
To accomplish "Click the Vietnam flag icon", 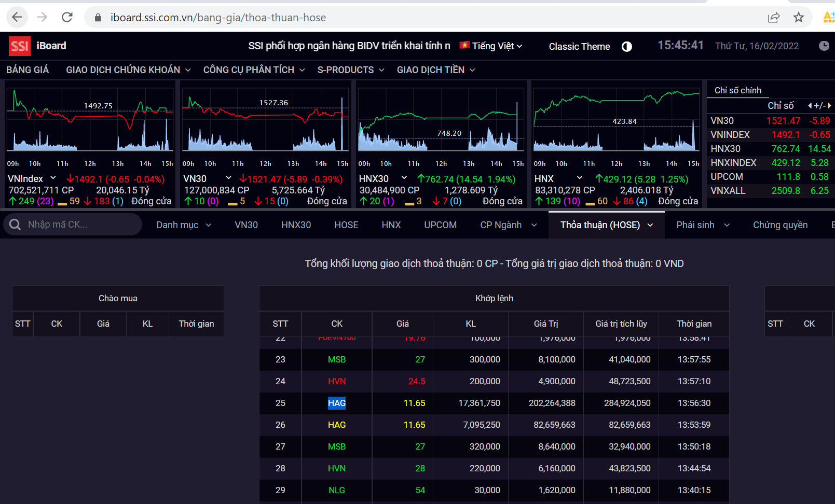I will pos(464,45).
